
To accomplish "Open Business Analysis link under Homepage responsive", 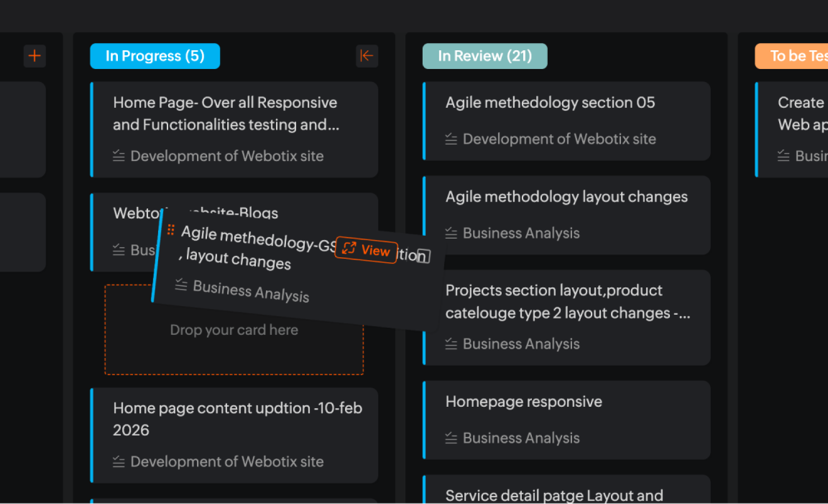I will [521, 438].
